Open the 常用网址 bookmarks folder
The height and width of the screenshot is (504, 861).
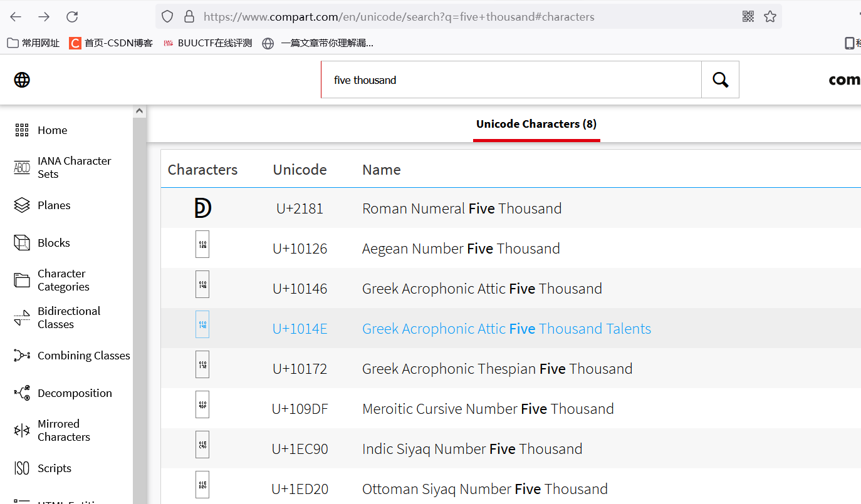(x=34, y=43)
